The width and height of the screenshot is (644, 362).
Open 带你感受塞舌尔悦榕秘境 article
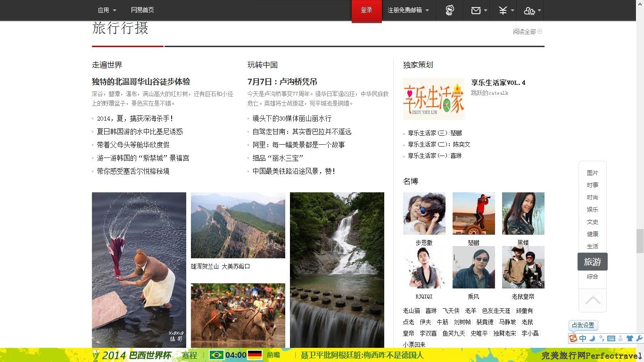(133, 171)
